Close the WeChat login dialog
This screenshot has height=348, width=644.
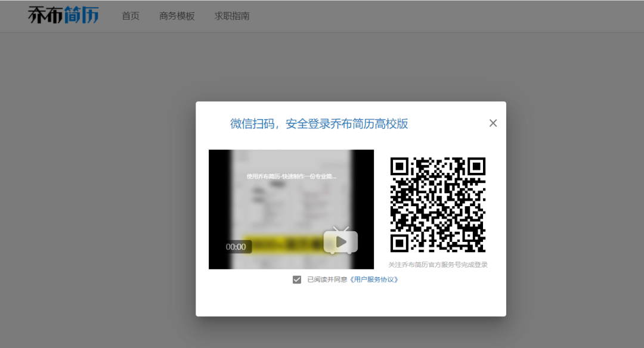click(x=493, y=123)
